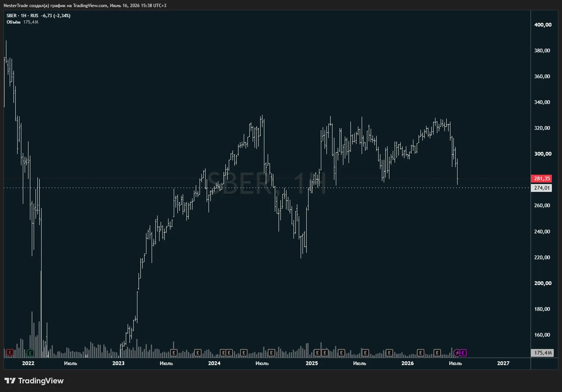Open the purple lightning event marker
Image resolution: width=562 pixels, height=392 pixels.
pyautogui.click(x=457, y=353)
